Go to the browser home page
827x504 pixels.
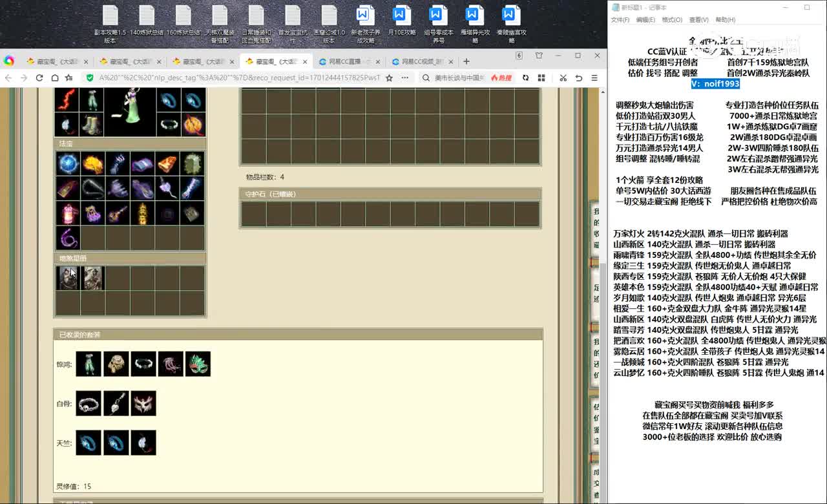coord(55,78)
